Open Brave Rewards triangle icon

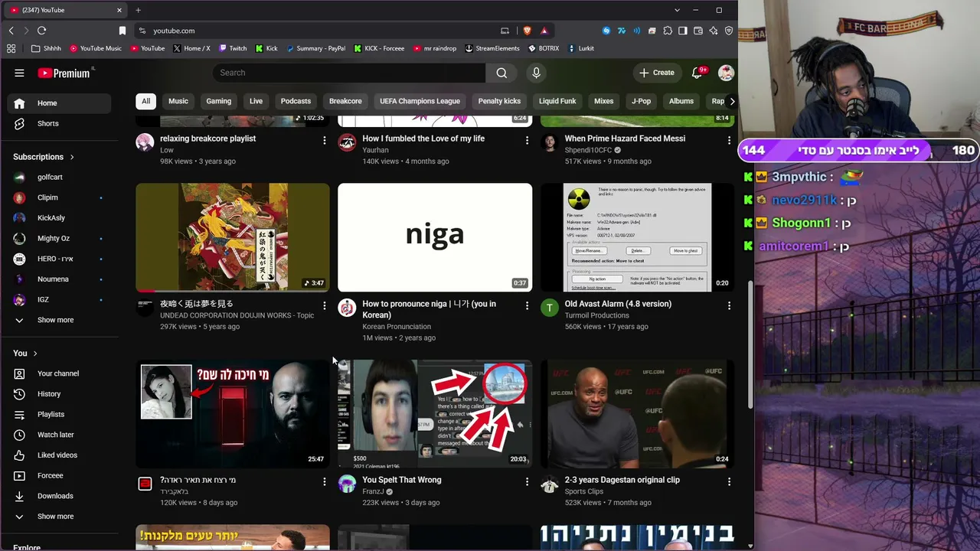click(x=544, y=31)
